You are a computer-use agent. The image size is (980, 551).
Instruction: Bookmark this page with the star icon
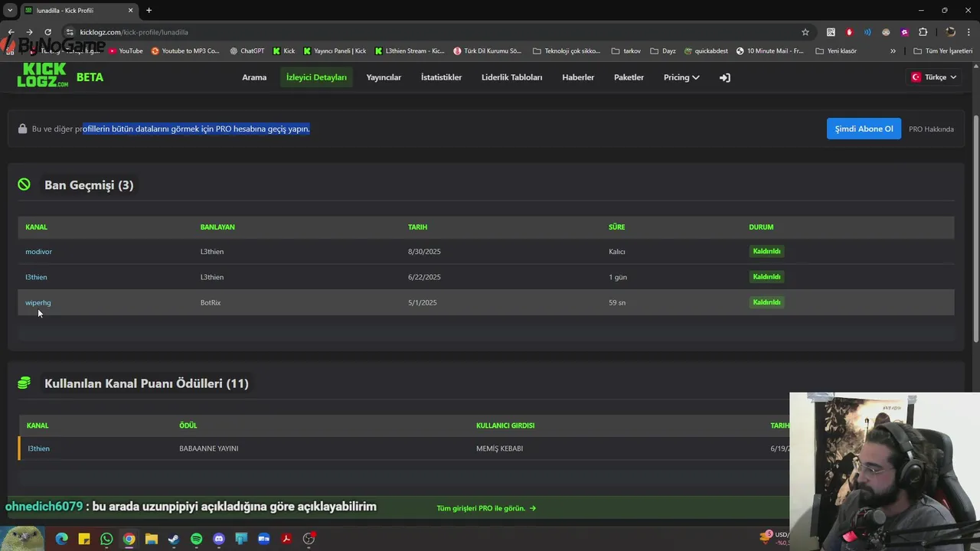click(x=805, y=32)
